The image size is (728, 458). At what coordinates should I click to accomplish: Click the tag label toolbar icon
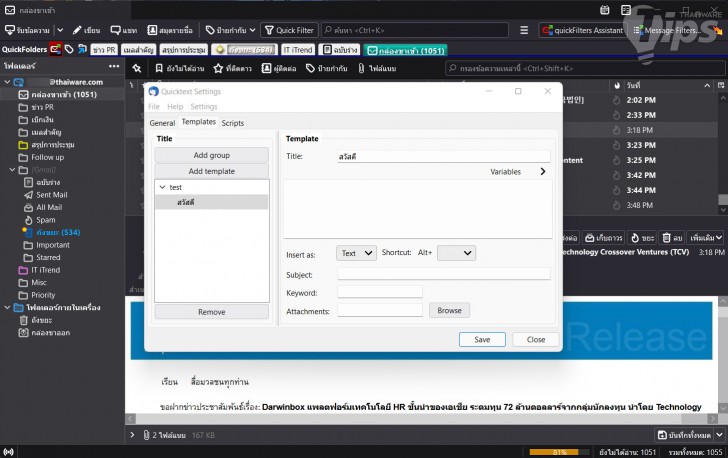[x=210, y=30]
